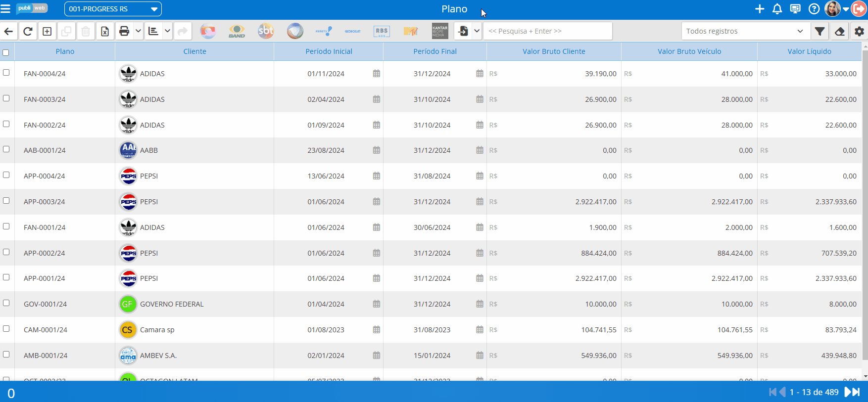Open calendar for FAN-0004/24 initial period
Screen dimensions: 868x402
pyautogui.click(x=377, y=74)
